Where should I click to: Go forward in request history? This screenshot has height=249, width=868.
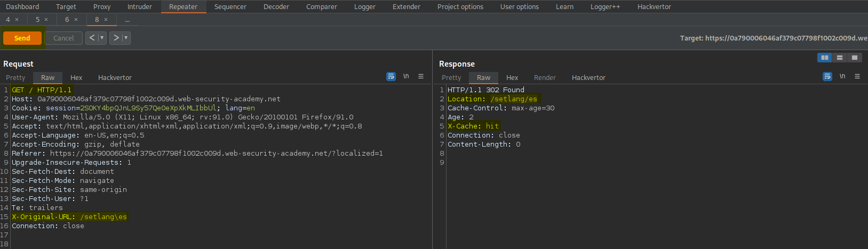116,38
